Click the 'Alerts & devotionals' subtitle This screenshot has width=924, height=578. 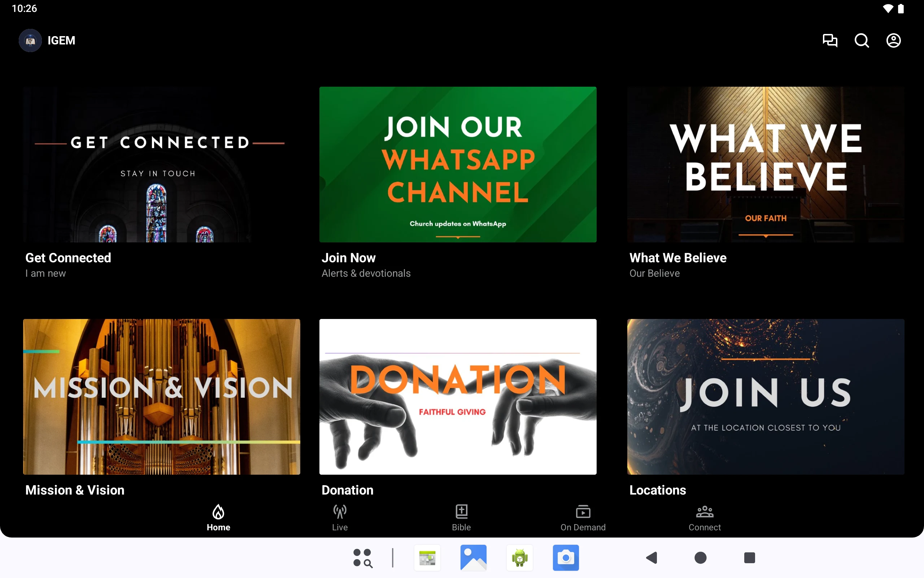[366, 273]
